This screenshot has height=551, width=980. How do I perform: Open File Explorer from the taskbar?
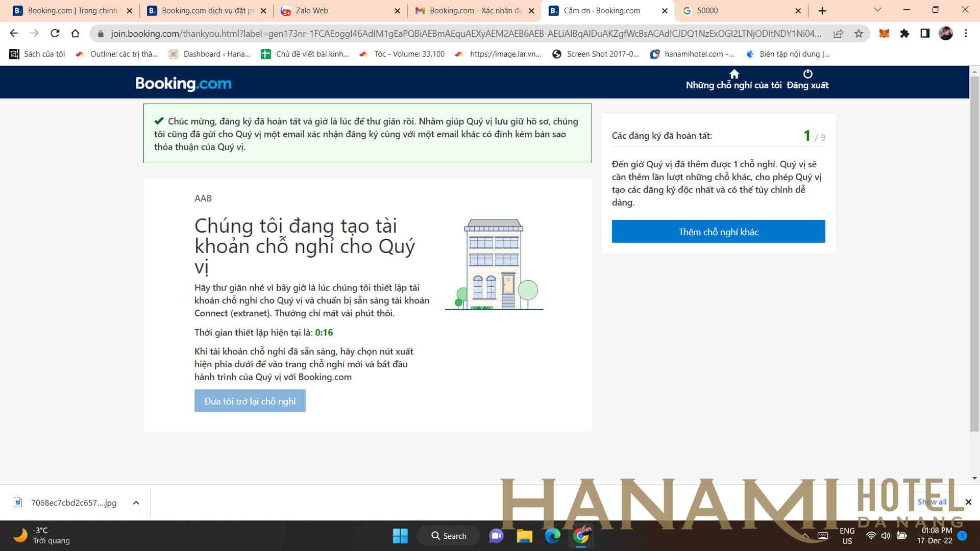point(524,536)
